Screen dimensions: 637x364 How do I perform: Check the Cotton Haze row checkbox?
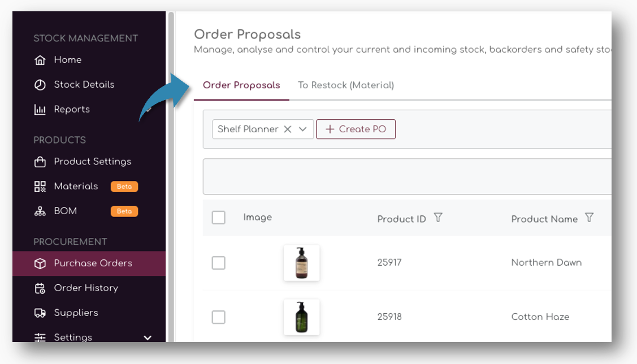click(219, 317)
